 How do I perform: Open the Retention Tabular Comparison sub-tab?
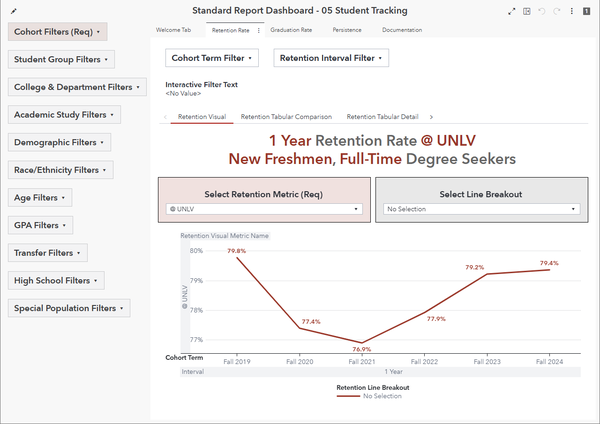pos(286,117)
